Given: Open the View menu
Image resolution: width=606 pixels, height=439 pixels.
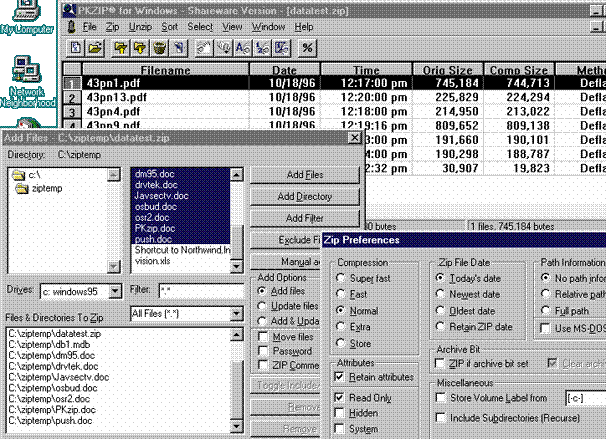Looking at the screenshot, I should [x=232, y=27].
